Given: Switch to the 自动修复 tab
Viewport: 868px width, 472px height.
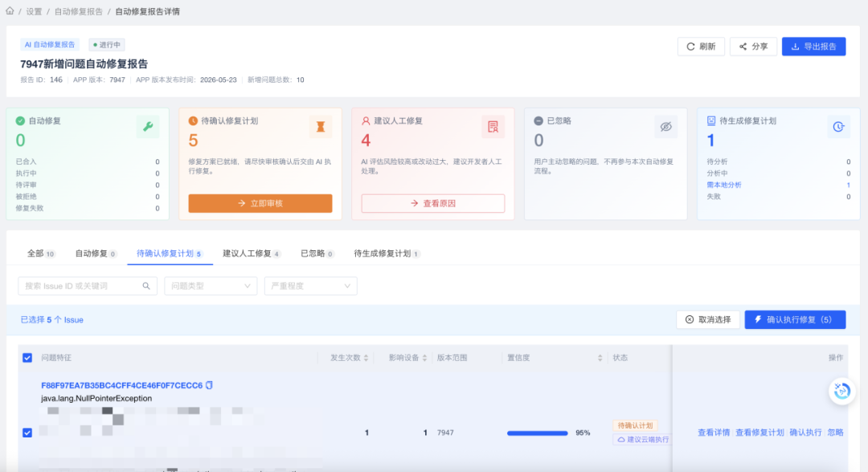Looking at the screenshot, I should coord(95,254).
